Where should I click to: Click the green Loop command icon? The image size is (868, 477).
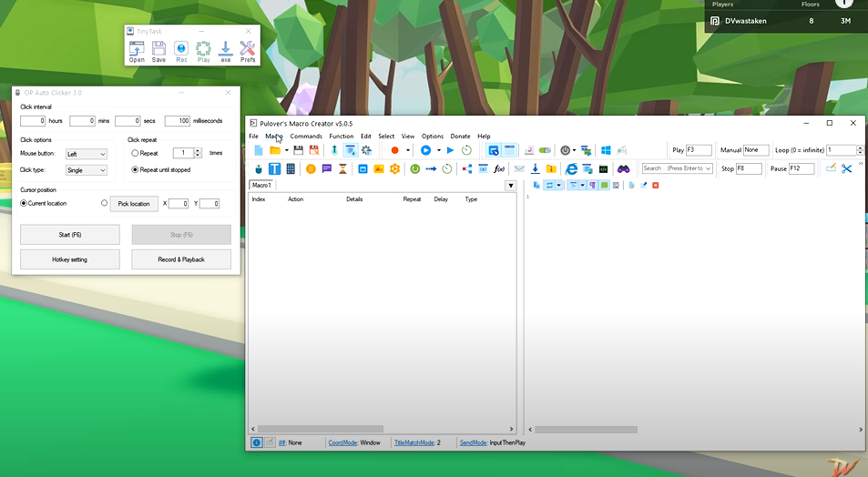[414, 168]
